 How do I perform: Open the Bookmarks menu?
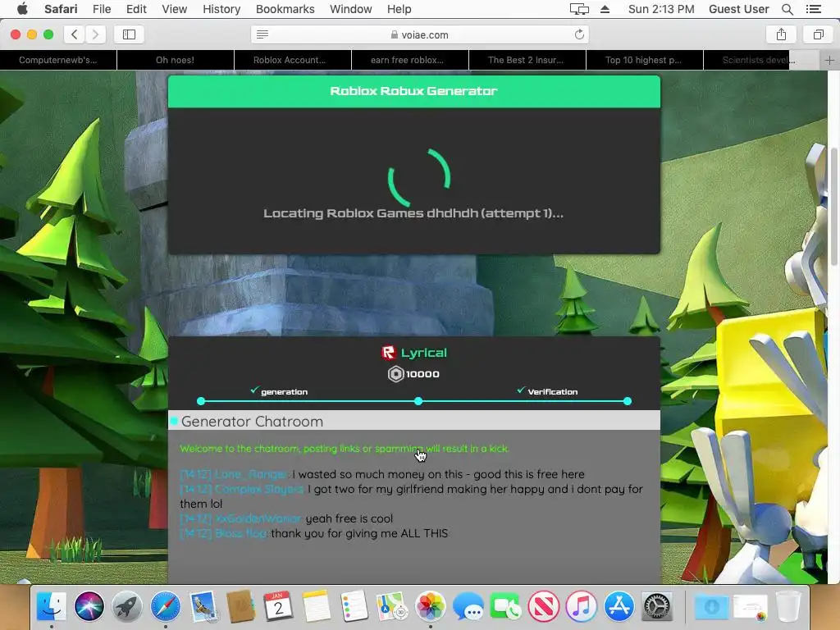(285, 9)
